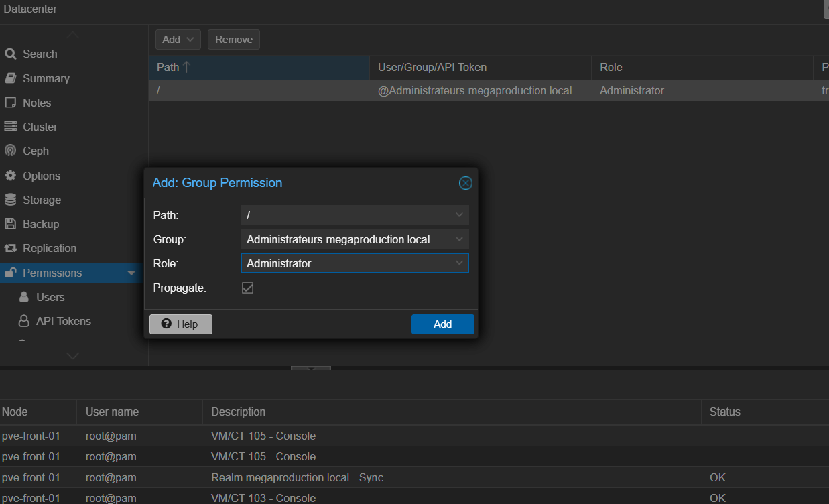Open the Role dropdown arrow
The width and height of the screenshot is (829, 504).
pyautogui.click(x=459, y=263)
